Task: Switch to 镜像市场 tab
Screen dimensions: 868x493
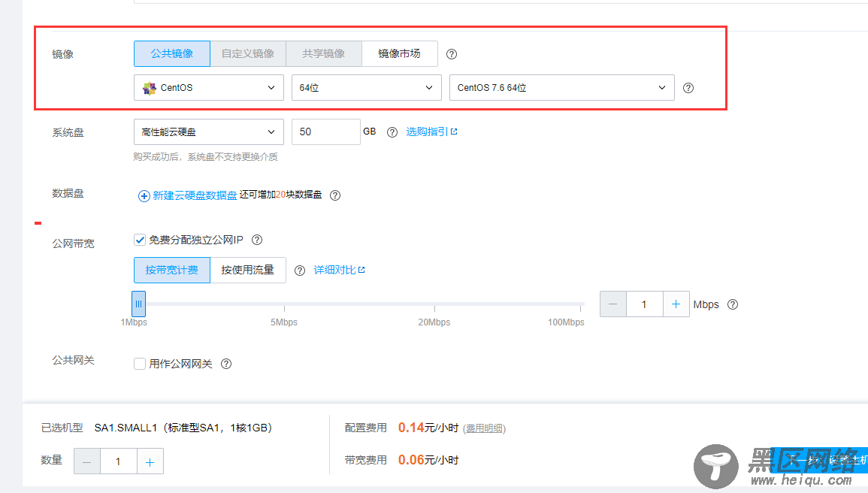Action: (400, 53)
